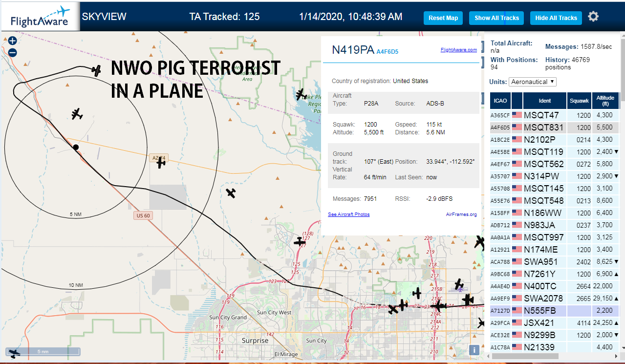
Task: Click US flag in N555FB row
Action: point(517,311)
